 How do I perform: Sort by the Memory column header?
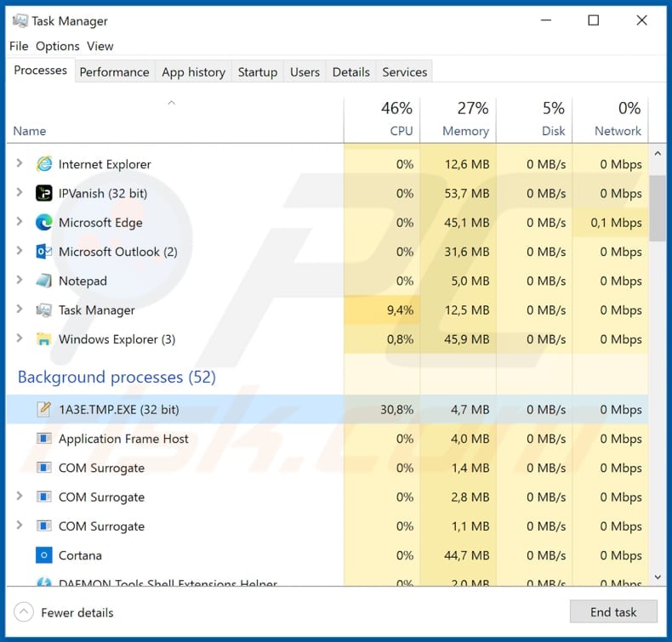[x=458, y=119]
